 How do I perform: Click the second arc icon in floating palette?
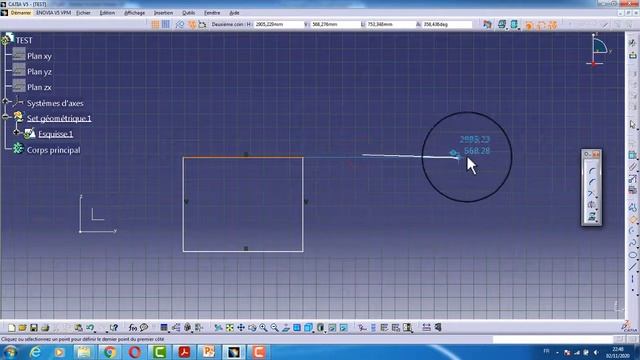tap(591, 182)
